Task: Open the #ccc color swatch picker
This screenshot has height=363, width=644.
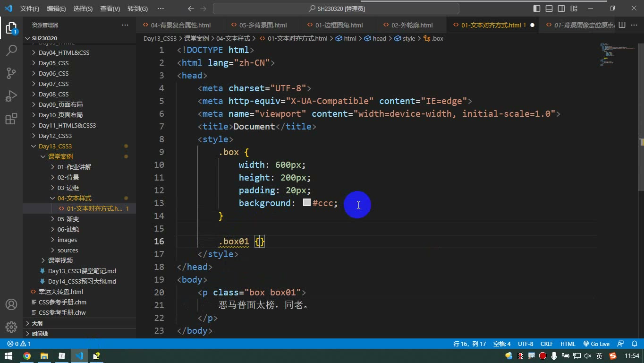Action: (x=307, y=203)
